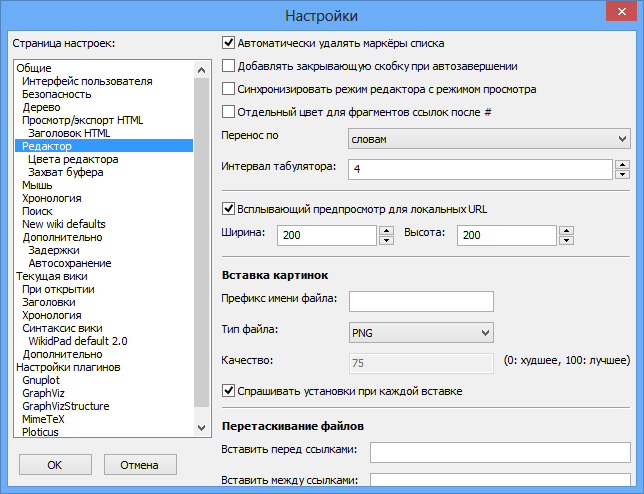Open 'Захват буфера' settings page
Screen dimensions: 644x494
(x=66, y=172)
